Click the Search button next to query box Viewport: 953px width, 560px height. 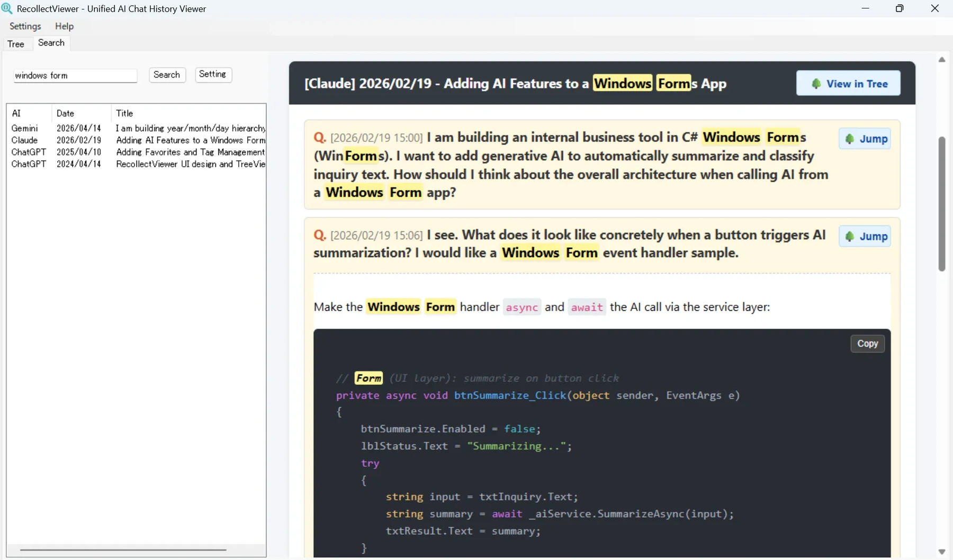pyautogui.click(x=167, y=75)
